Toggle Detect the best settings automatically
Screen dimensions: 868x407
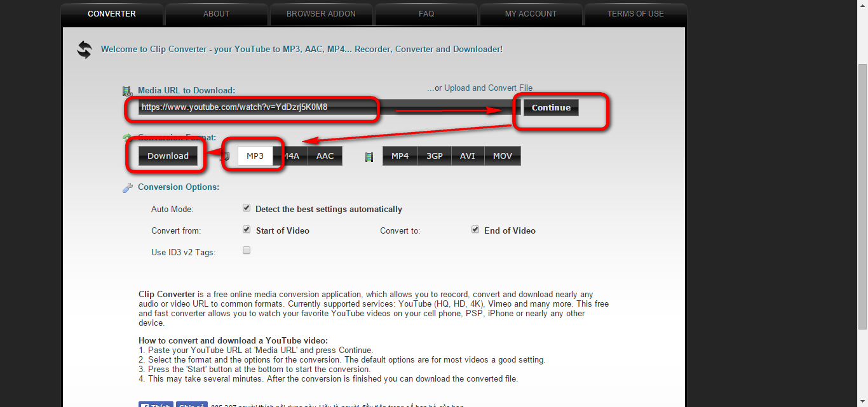point(247,208)
